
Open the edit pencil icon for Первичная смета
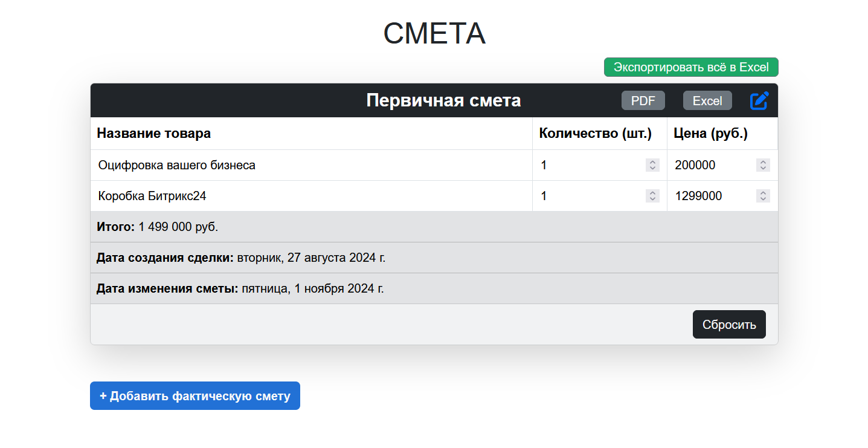coord(759,101)
